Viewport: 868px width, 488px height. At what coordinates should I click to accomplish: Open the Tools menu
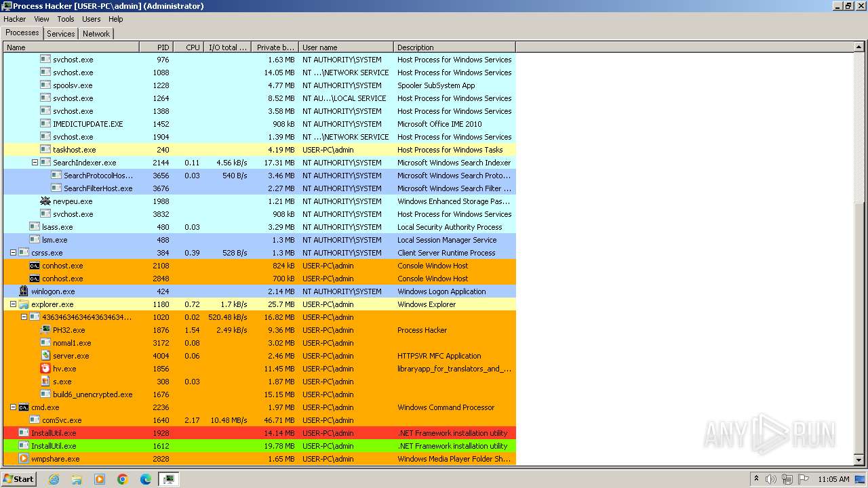coord(66,19)
